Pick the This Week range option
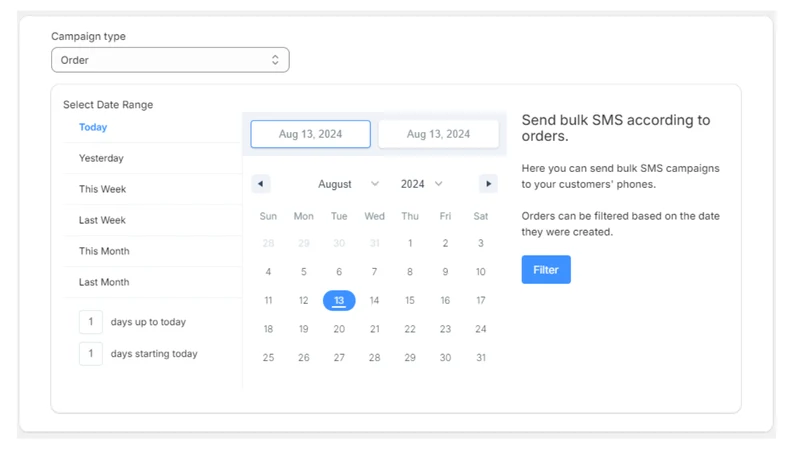 (152, 189)
